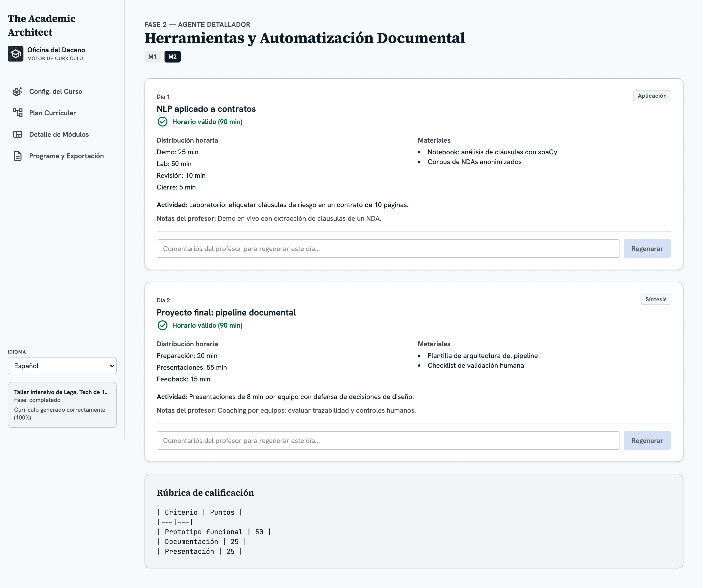Click 'Plantilla de arquitectura del pipeline' material
This screenshot has height=588, width=703.
tap(482, 356)
